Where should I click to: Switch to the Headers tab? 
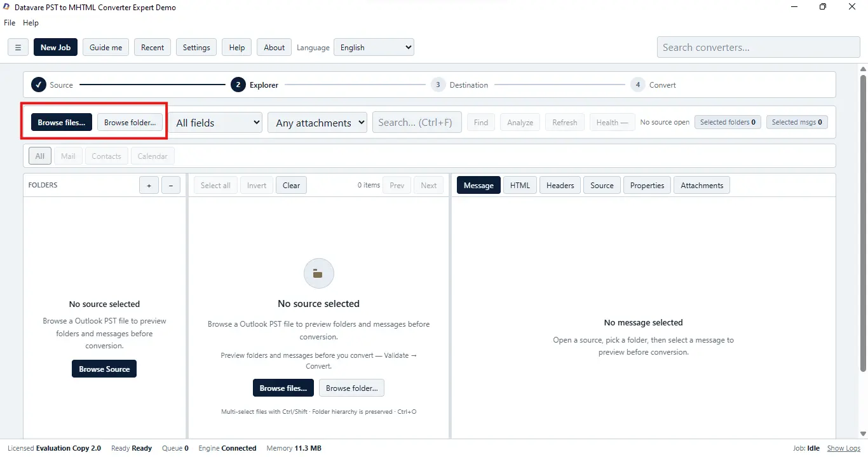[560, 185]
